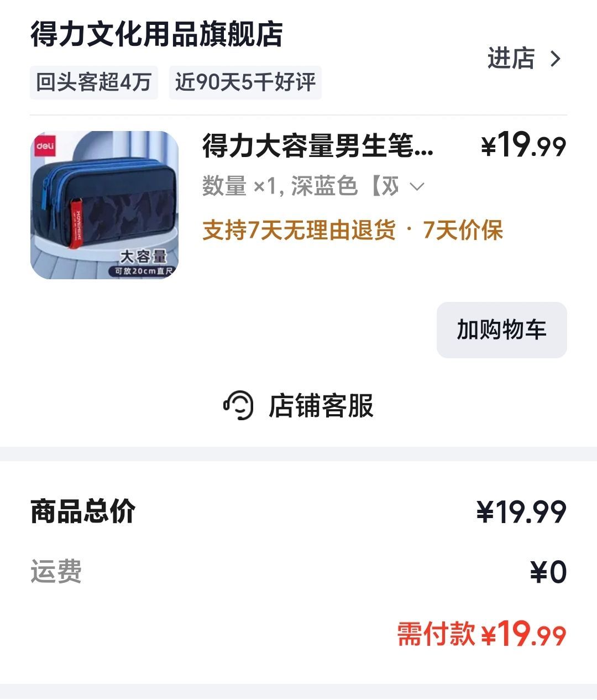
Task: Click the store name 得力文化用品旗舰店
Action: point(156,34)
